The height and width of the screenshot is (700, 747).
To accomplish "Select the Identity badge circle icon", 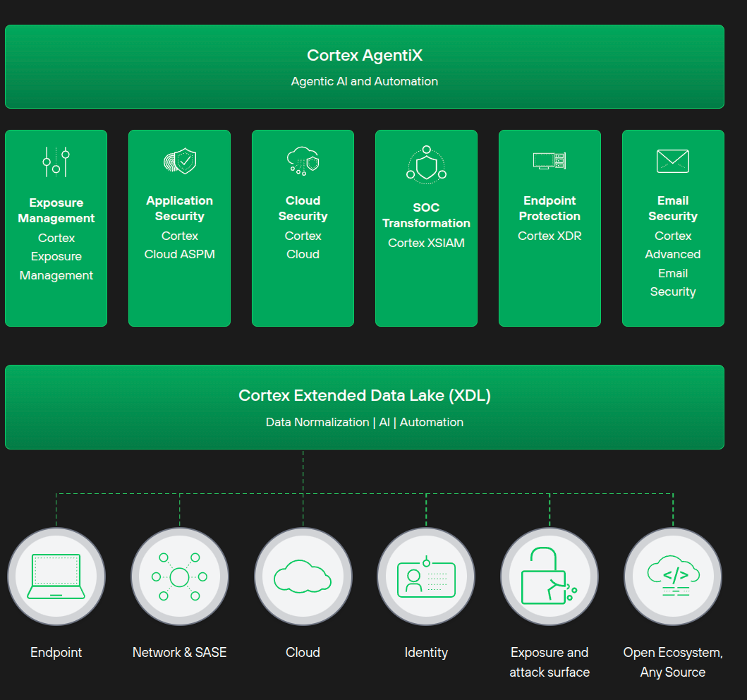I will point(426,577).
